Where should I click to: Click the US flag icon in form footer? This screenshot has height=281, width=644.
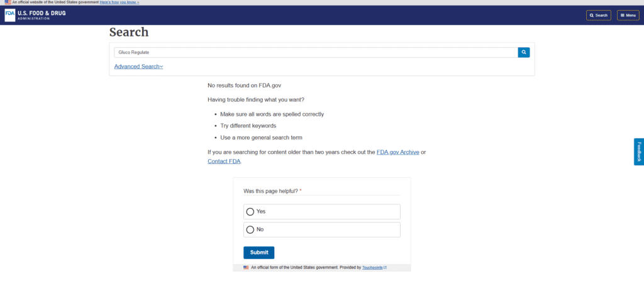[246, 267]
